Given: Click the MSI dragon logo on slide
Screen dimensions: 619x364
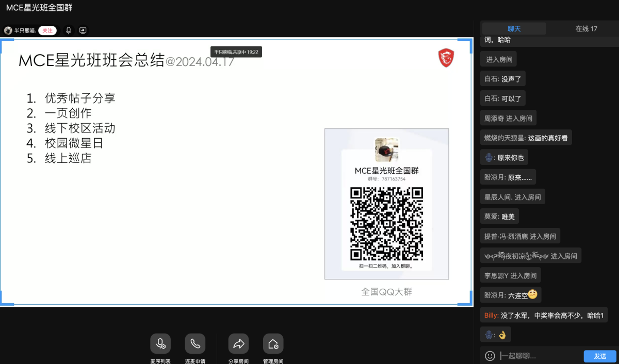Looking at the screenshot, I should 446,58.
